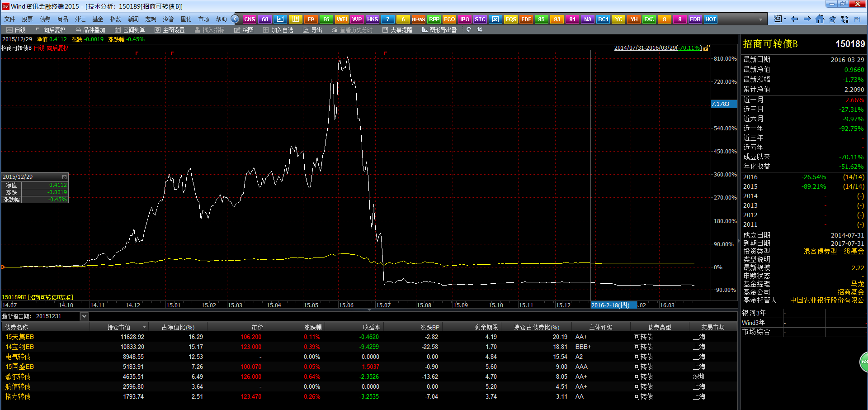Click the 区间测算 button
The image size is (868, 410).
click(130, 30)
